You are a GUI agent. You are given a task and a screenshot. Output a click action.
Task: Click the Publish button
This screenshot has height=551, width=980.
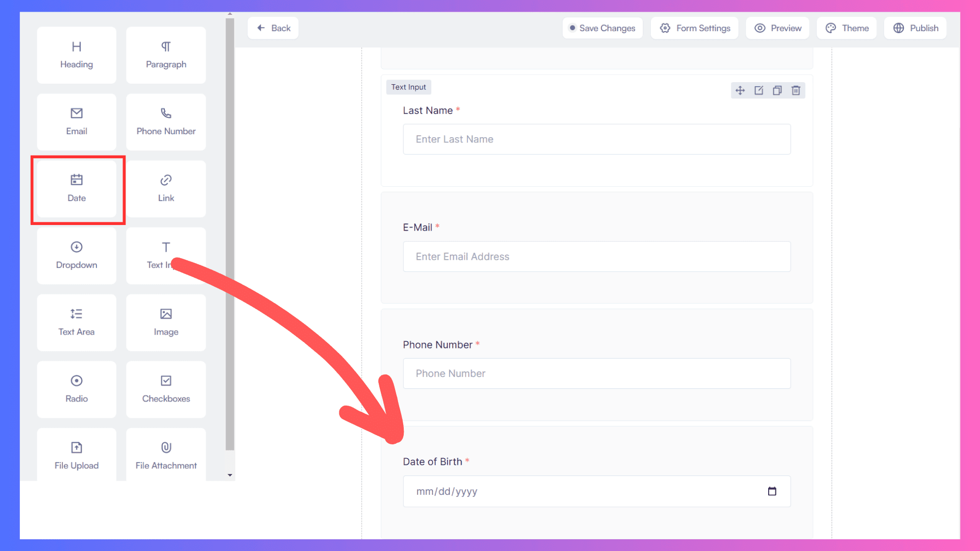click(x=915, y=28)
